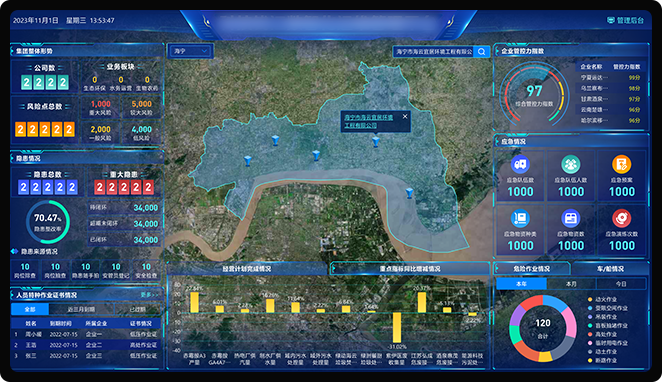Click the 隐患整改率 progress ring
The height and width of the screenshot is (382, 662).
click(48, 222)
